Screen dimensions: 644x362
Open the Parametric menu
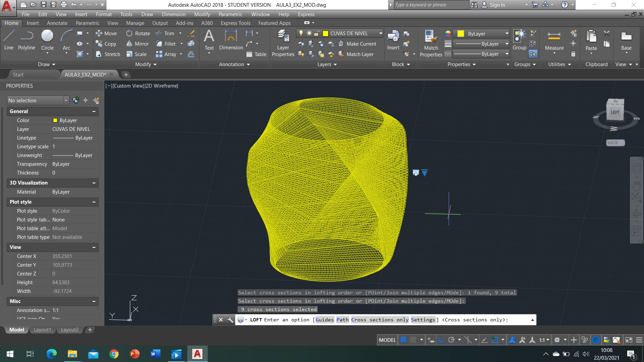point(230,14)
